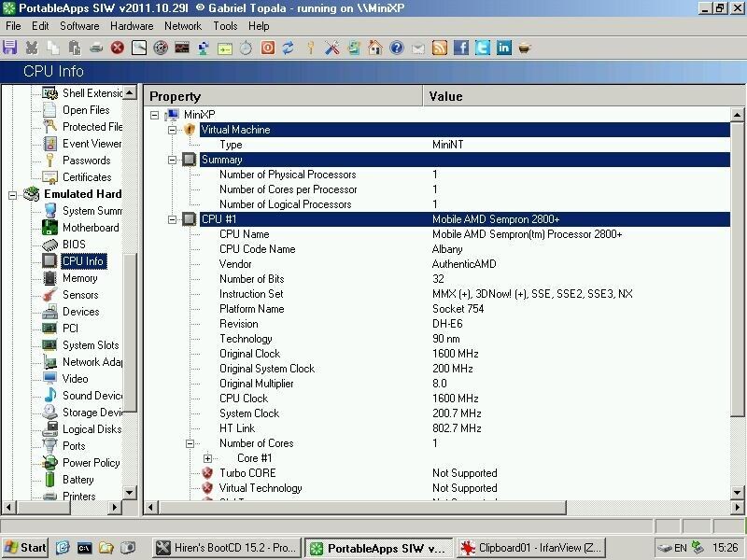Viewport: 747px width, 560px height.
Task: Select Memory in the sidebar tree
Action: (x=79, y=278)
